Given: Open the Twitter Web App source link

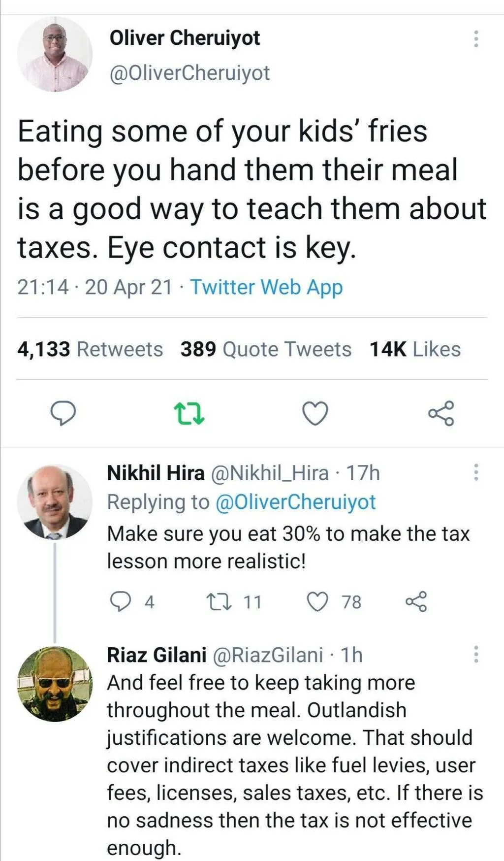Looking at the screenshot, I should pyautogui.click(x=266, y=287).
